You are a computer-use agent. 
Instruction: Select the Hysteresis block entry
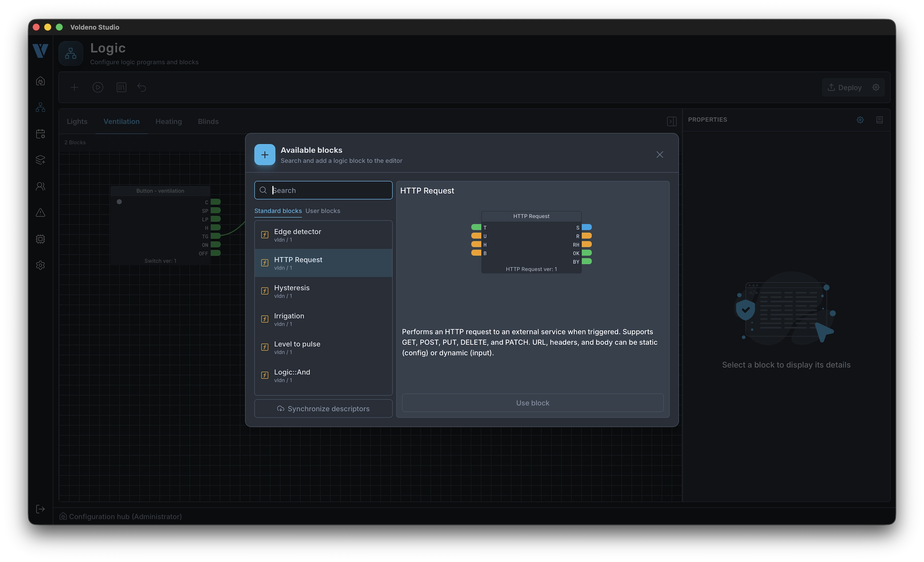point(323,291)
